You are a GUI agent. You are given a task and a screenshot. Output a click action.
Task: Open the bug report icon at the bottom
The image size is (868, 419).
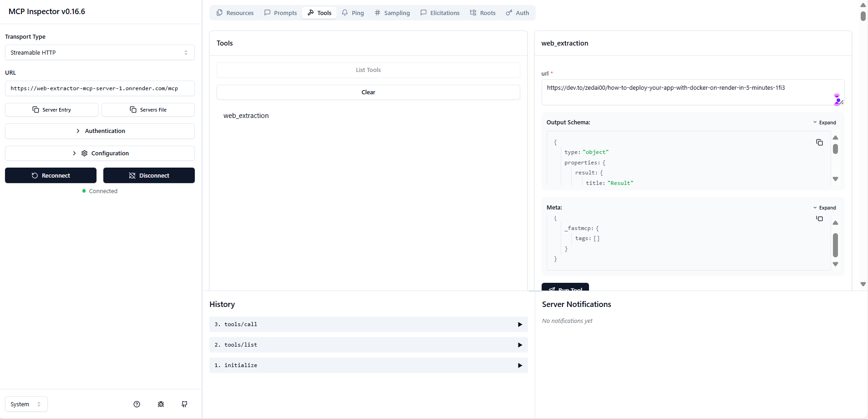(160, 404)
